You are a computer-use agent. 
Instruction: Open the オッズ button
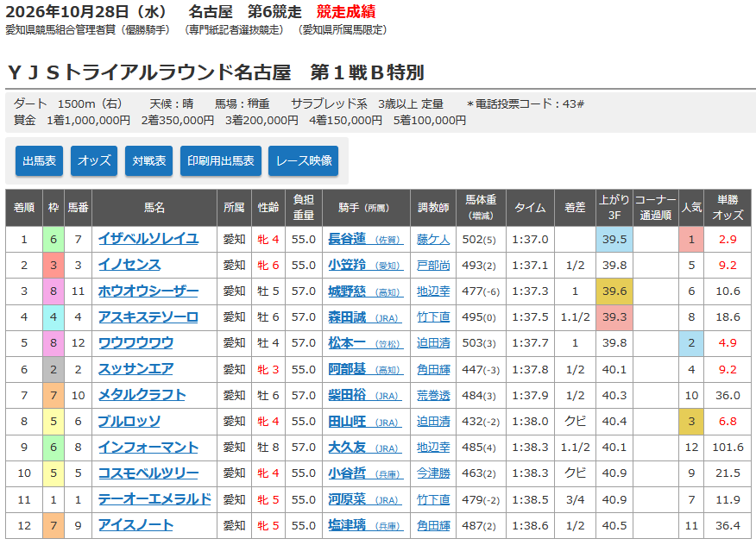point(94,160)
